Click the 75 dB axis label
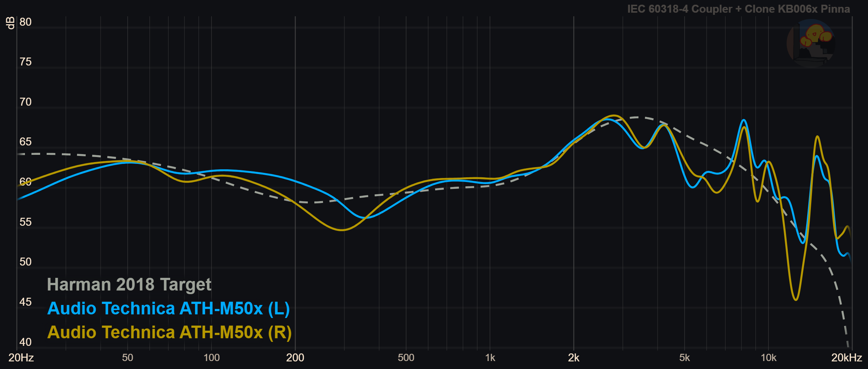This screenshot has width=868, height=369. point(25,62)
